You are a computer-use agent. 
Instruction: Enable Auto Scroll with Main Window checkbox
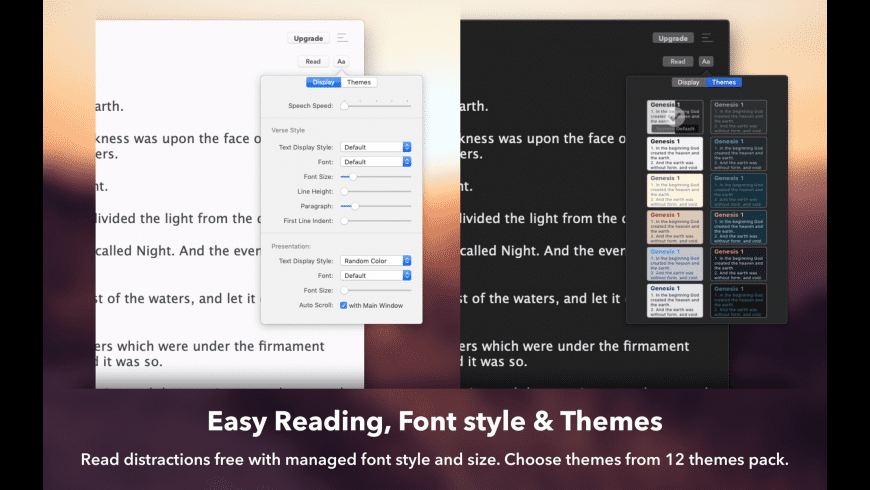click(x=344, y=305)
